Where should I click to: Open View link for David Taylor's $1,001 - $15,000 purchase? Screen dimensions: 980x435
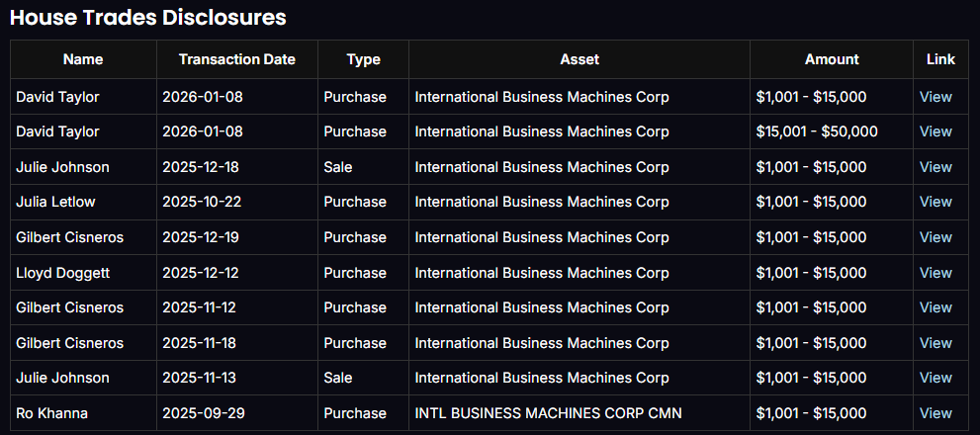pos(935,97)
